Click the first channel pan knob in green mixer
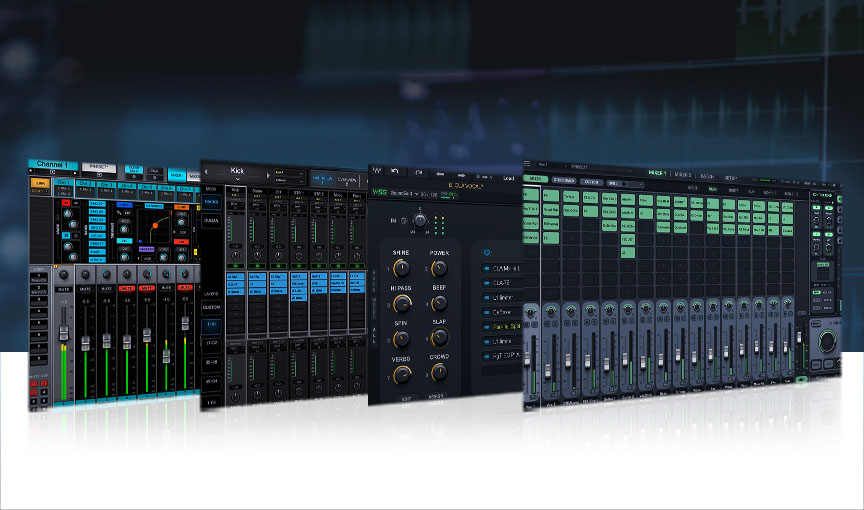 [x=531, y=313]
